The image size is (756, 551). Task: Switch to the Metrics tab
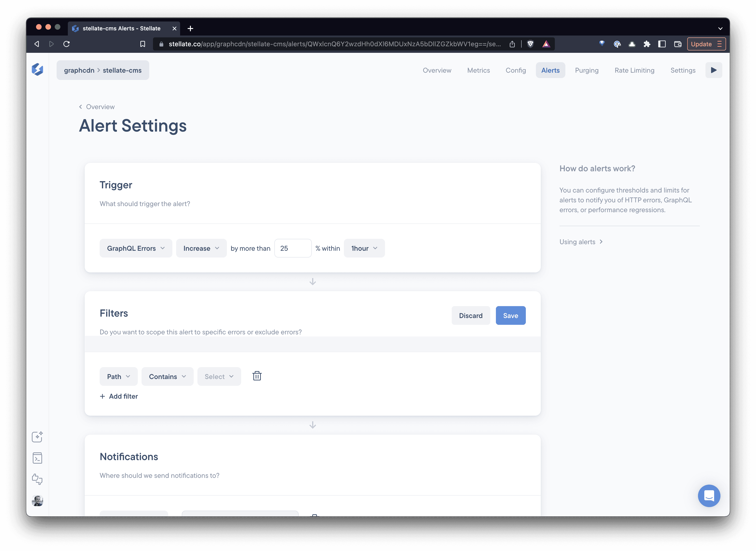(x=478, y=70)
